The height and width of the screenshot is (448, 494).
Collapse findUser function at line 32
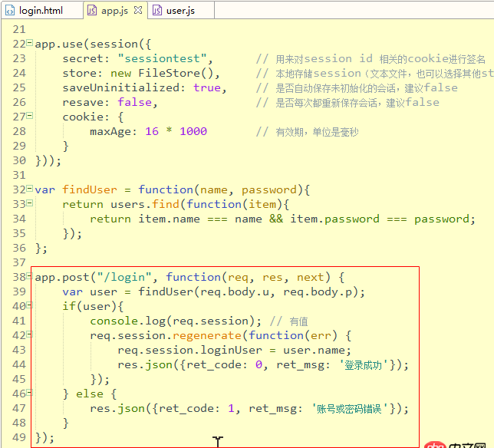pos(29,189)
